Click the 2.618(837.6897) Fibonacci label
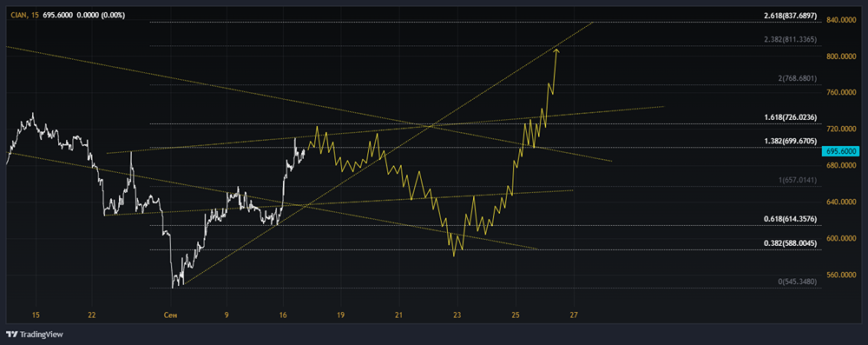This screenshot has width=868, height=345. [791, 17]
